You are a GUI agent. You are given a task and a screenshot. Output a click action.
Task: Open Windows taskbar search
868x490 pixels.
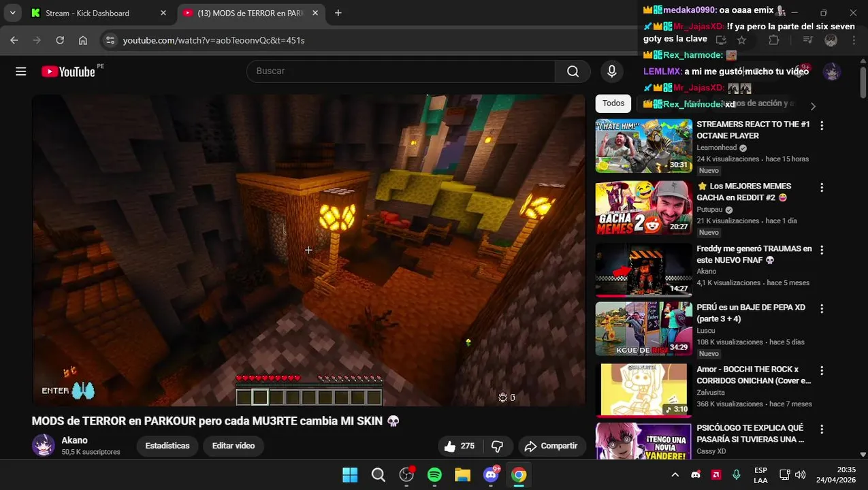coord(379,475)
